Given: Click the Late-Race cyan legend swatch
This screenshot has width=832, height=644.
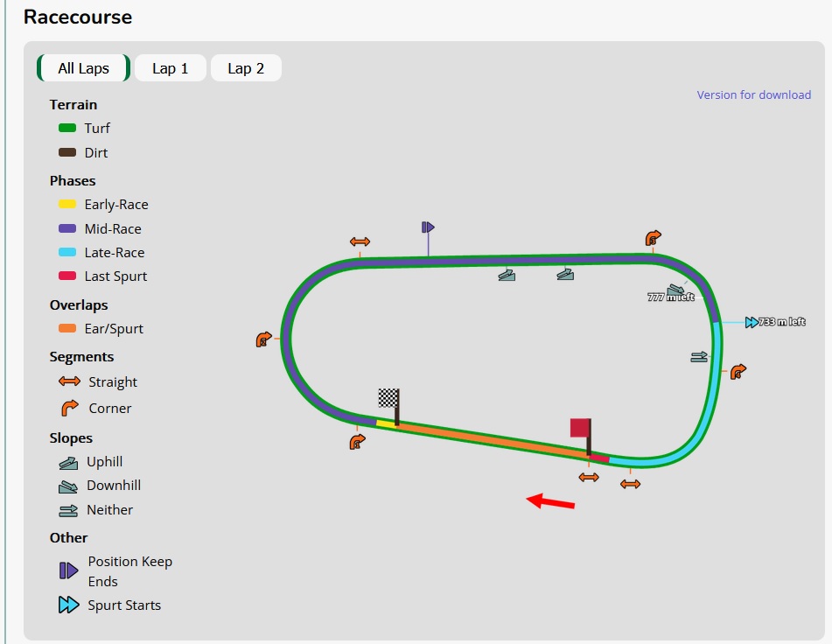Looking at the screenshot, I should 67,252.
